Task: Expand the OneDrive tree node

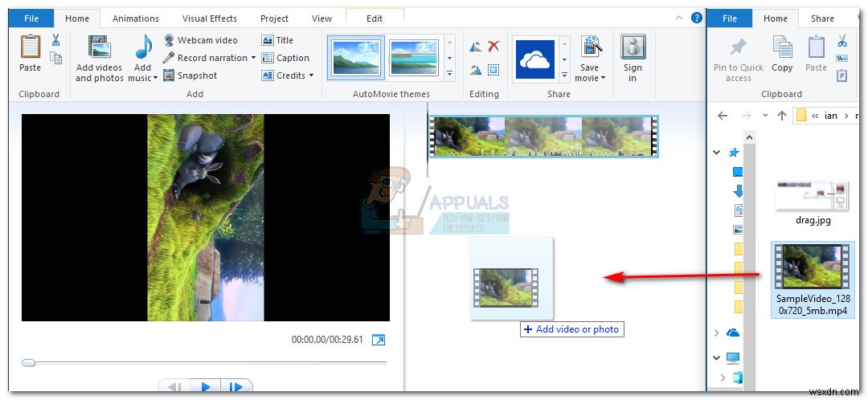Action: click(717, 333)
